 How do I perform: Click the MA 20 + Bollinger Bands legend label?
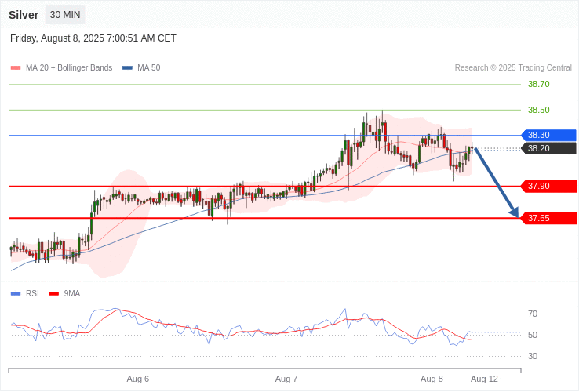click(69, 68)
